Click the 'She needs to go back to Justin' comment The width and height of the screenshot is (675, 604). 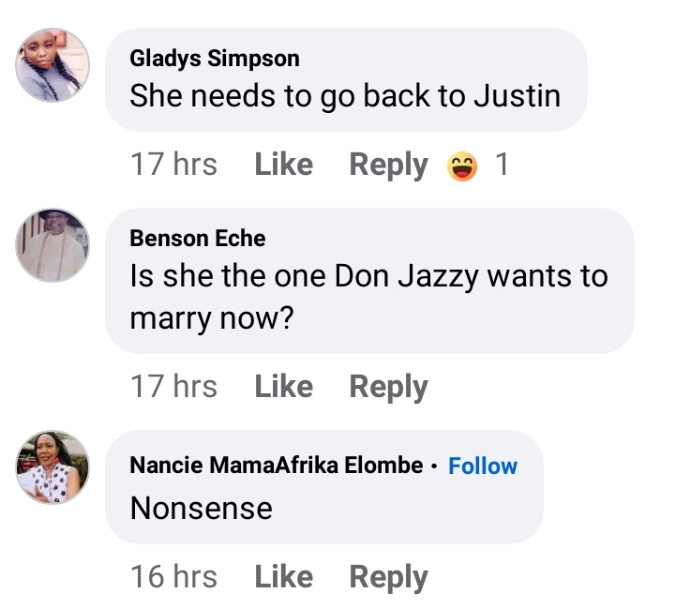tap(344, 96)
